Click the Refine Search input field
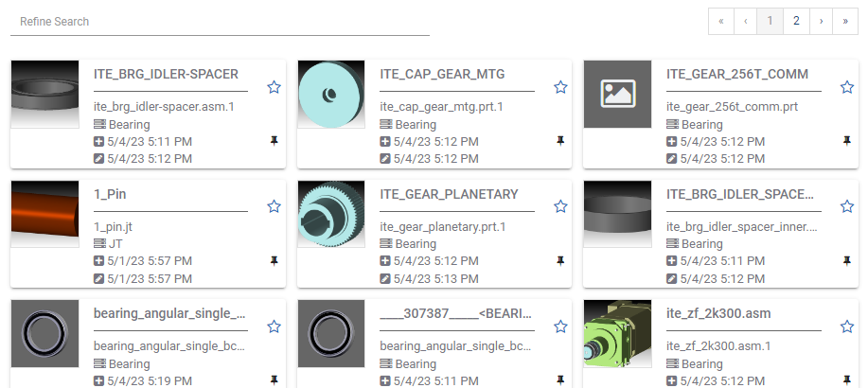Viewport: 868px width, 388px height. tap(220, 21)
